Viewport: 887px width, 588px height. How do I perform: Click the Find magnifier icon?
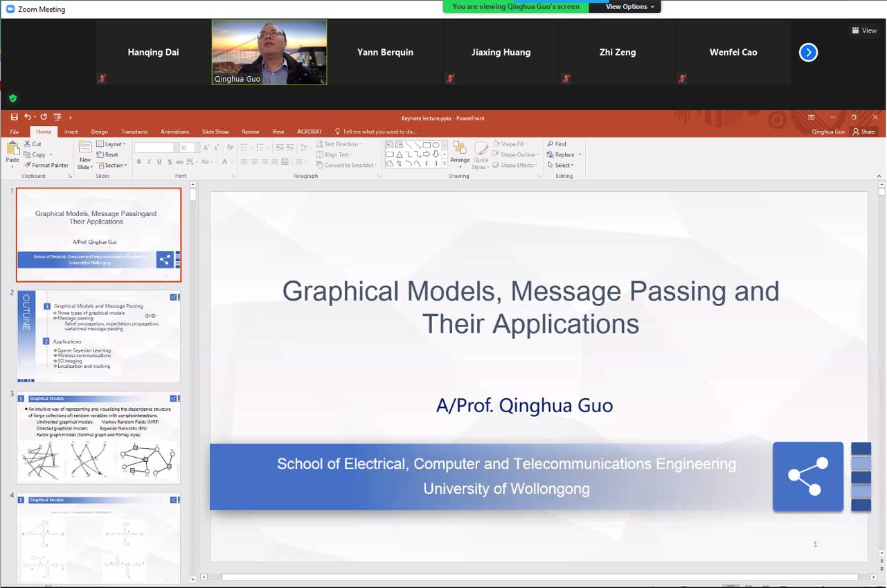pos(550,144)
